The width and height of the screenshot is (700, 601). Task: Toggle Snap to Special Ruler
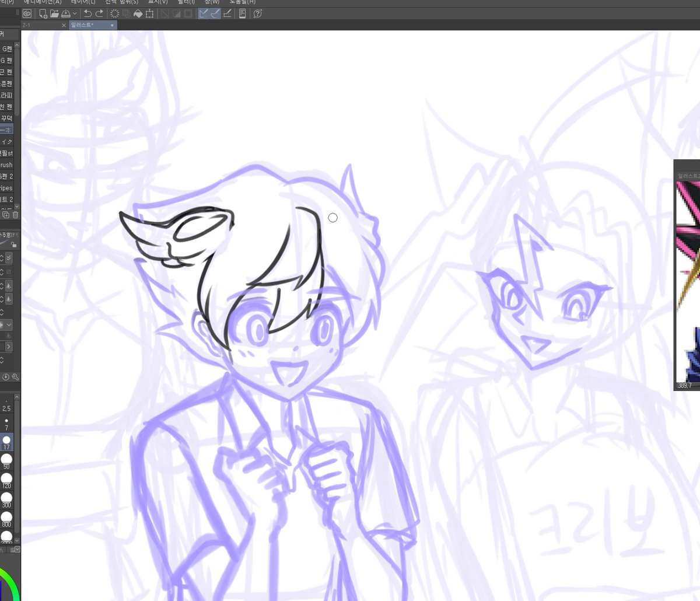click(215, 13)
